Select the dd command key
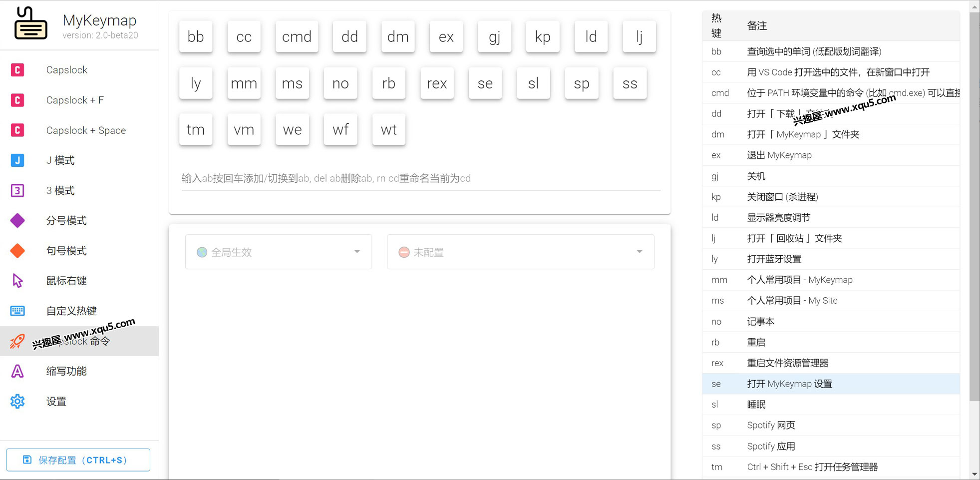Screen dimensions: 980x480 350,36
